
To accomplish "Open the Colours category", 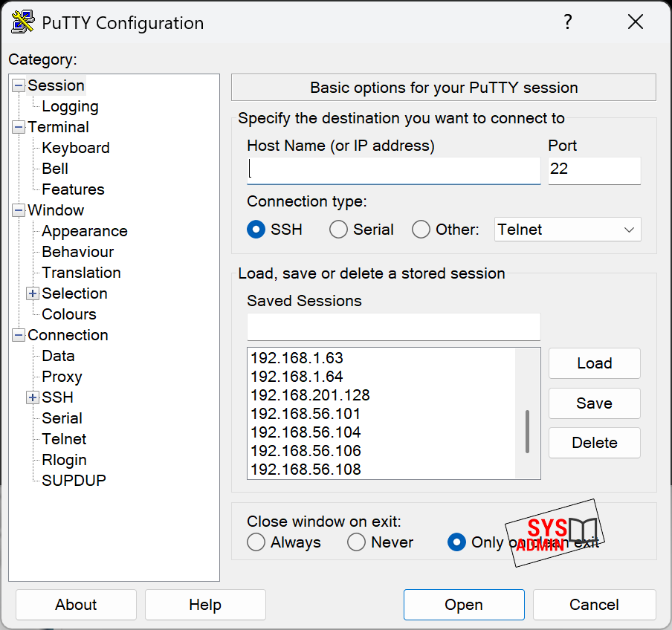I will tap(69, 314).
